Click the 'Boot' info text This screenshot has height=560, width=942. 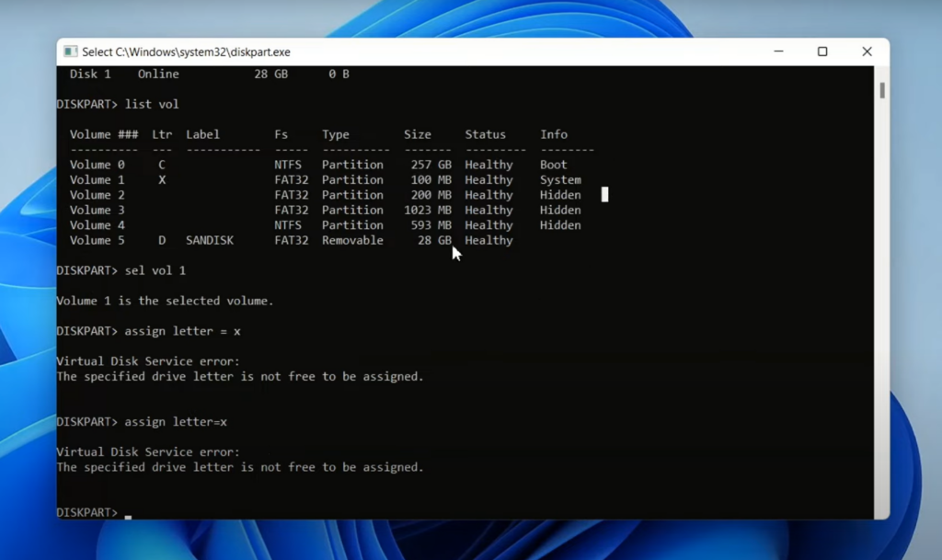click(553, 165)
